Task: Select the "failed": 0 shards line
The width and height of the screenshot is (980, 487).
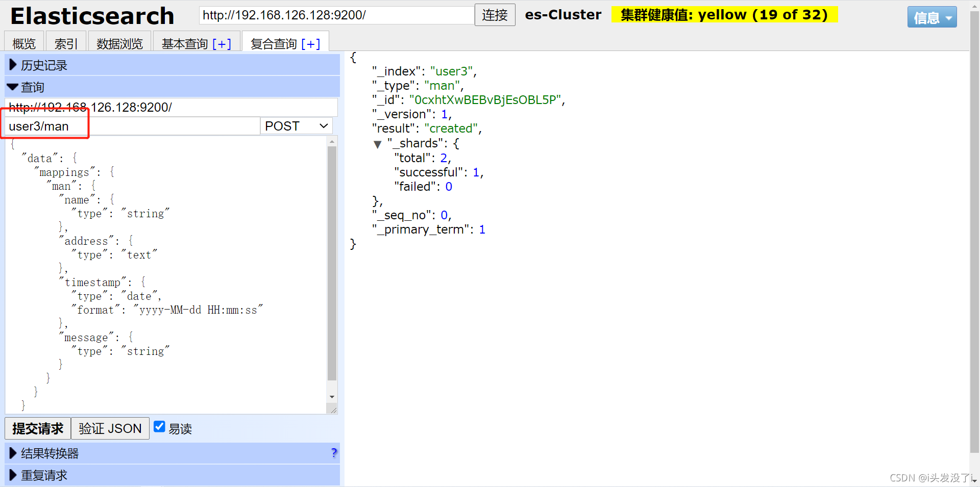Action: tap(423, 187)
